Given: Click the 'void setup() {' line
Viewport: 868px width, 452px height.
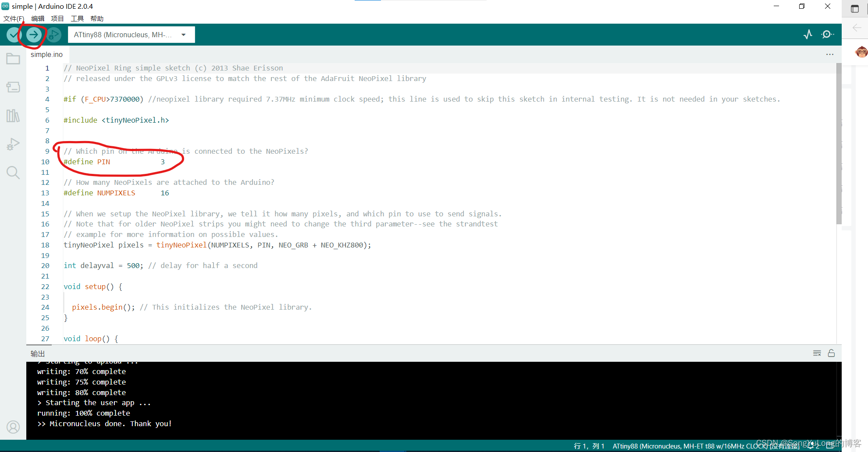Looking at the screenshot, I should click(x=93, y=286).
